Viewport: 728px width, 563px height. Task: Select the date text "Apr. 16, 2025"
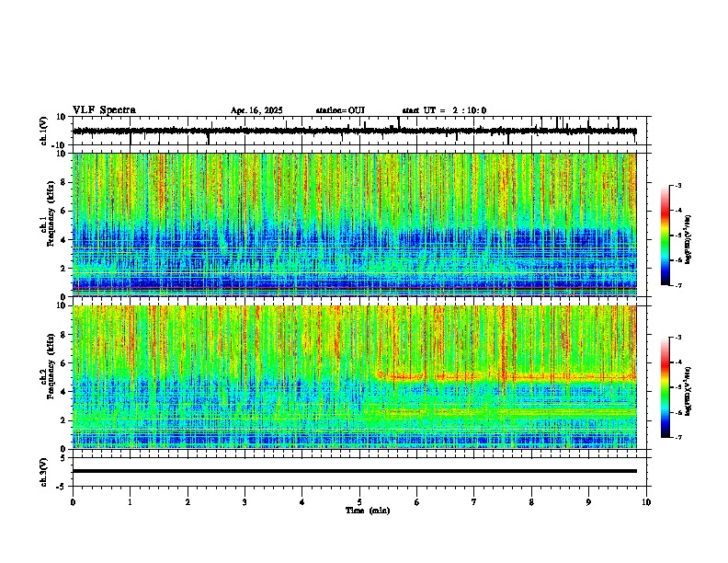click(256, 110)
